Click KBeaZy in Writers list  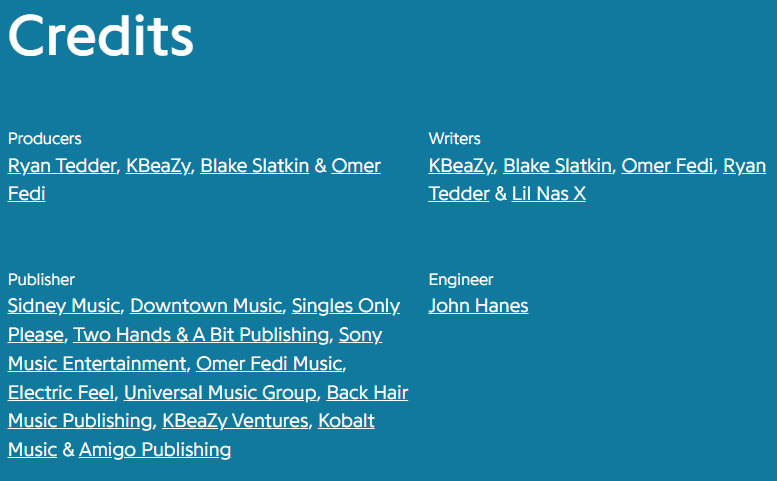click(x=461, y=166)
